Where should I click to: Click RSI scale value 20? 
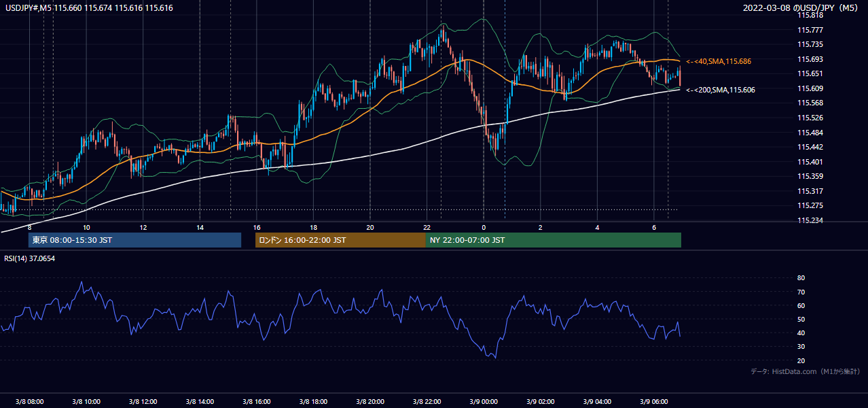[801, 360]
